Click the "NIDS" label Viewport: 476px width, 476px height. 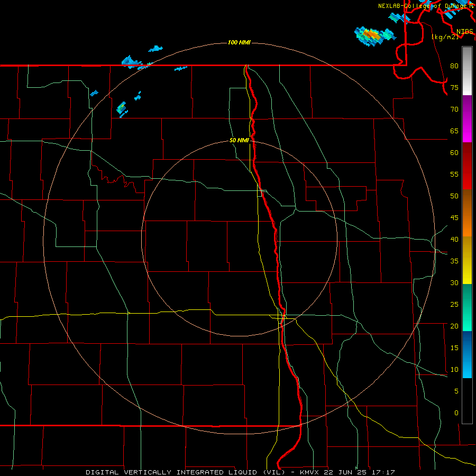464,32
